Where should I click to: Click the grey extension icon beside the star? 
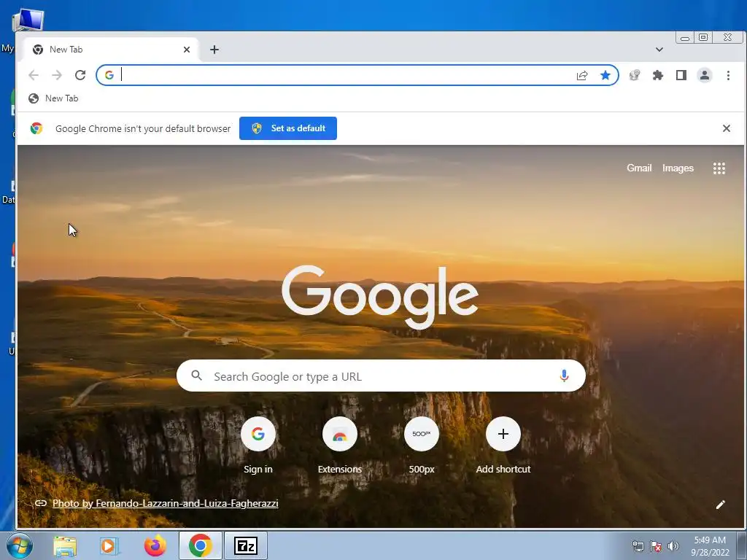[635, 75]
